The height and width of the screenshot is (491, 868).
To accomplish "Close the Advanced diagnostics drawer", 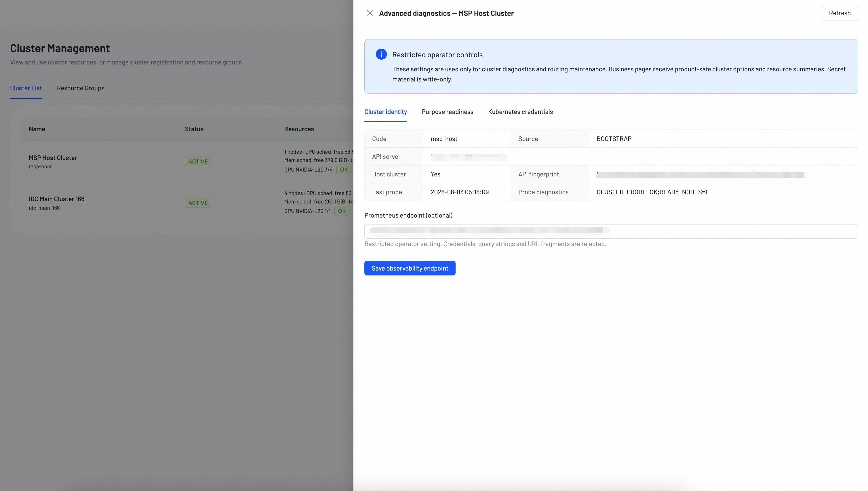I will [370, 13].
